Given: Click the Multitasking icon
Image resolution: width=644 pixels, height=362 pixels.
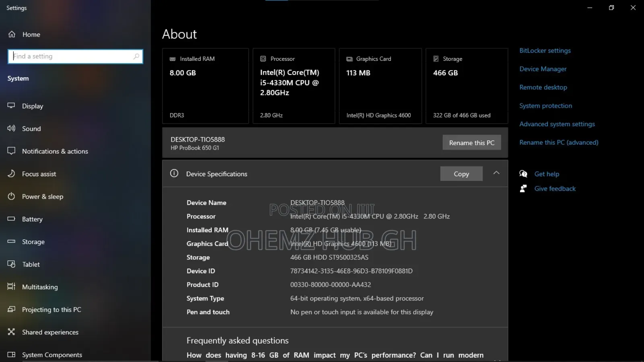Looking at the screenshot, I should click(11, 286).
